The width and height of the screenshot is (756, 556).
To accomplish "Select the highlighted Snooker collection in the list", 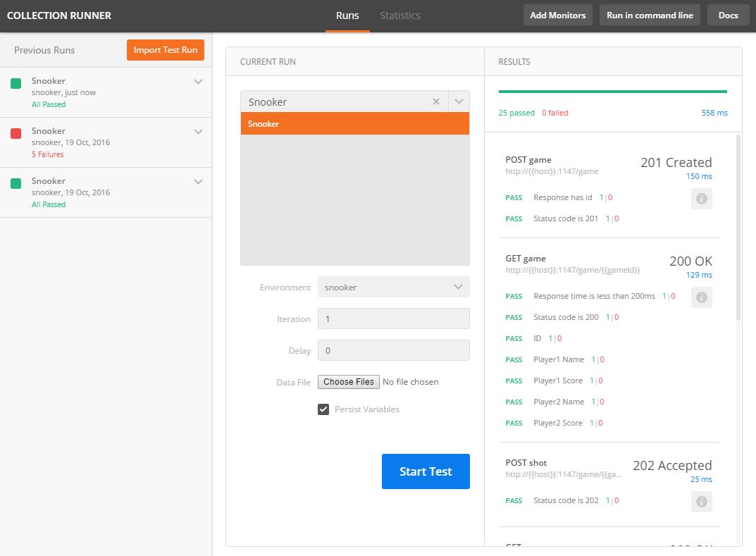I will 355,123.
